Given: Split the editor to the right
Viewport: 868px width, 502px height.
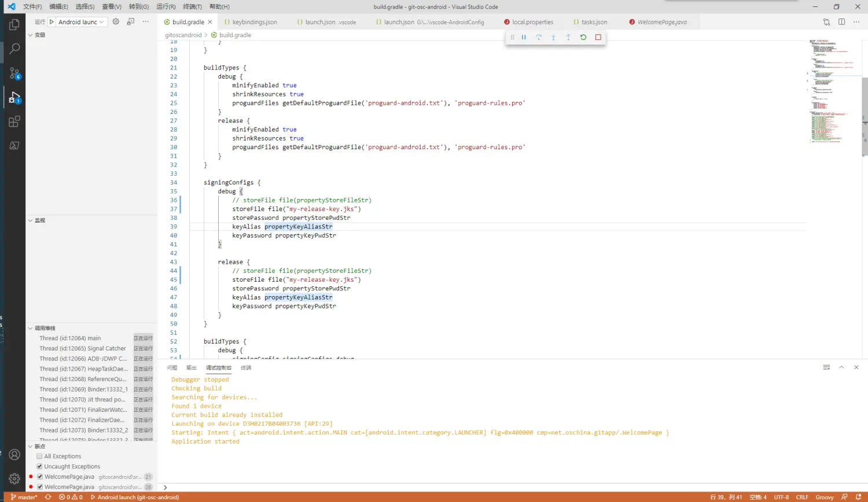Looking at the screenshot, I should coord(841,22).
